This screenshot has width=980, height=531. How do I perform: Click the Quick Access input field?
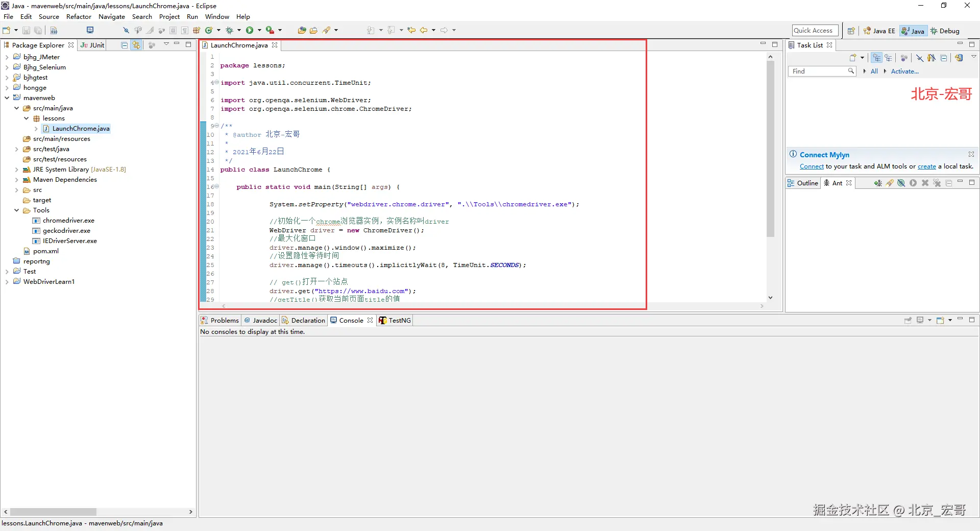tap(815, 31)
